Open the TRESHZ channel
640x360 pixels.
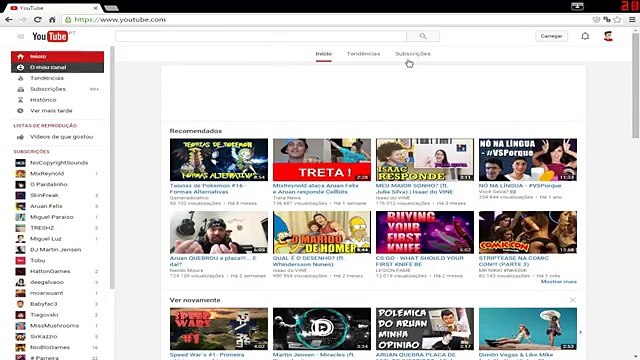coord(58,228)
